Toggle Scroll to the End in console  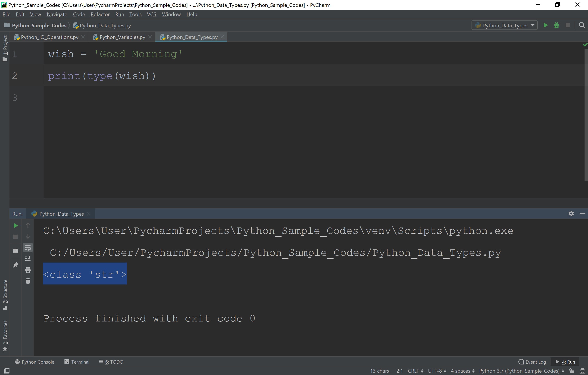[28, 258]
